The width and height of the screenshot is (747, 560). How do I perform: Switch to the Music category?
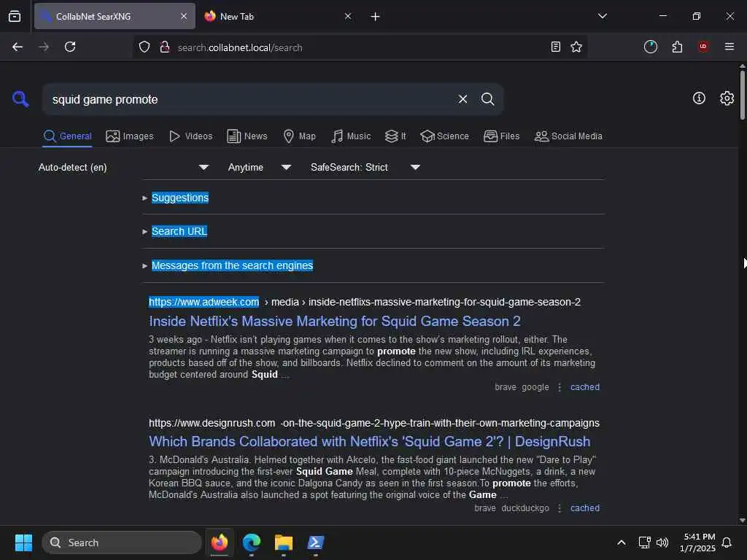[x=351, y=136]
